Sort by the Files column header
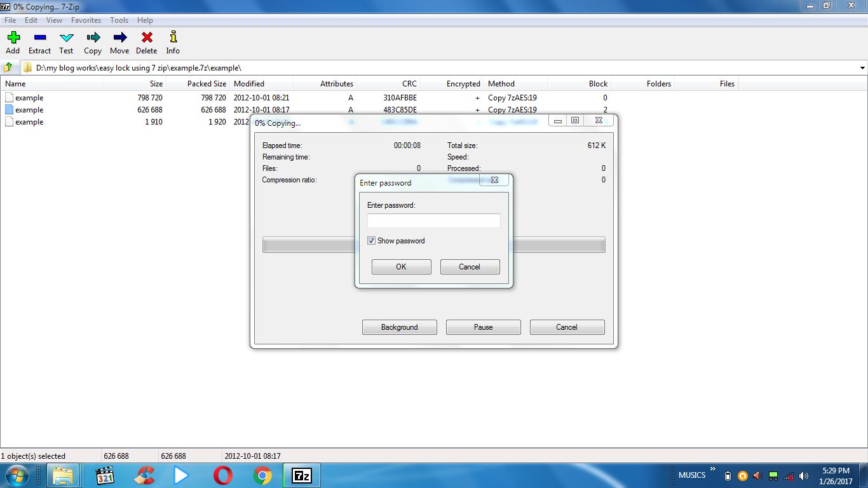 [x=706, y=84]
